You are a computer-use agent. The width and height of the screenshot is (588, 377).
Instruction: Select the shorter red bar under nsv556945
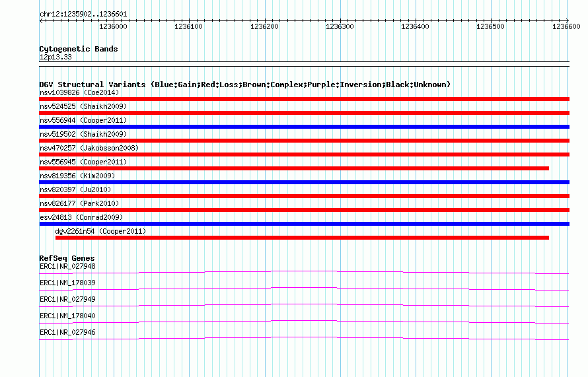[294, 168]
